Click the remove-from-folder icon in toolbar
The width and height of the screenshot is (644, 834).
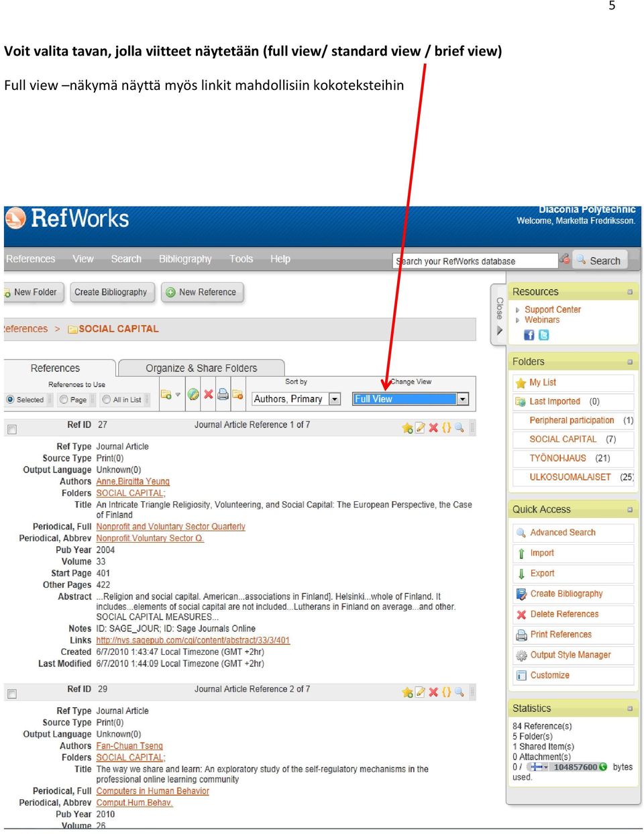tap(237, 395)
